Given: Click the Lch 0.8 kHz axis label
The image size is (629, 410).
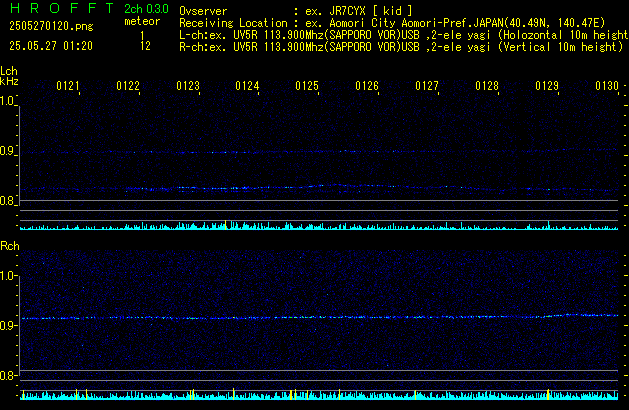Looking at the screenshot, I should pos(7,201).
